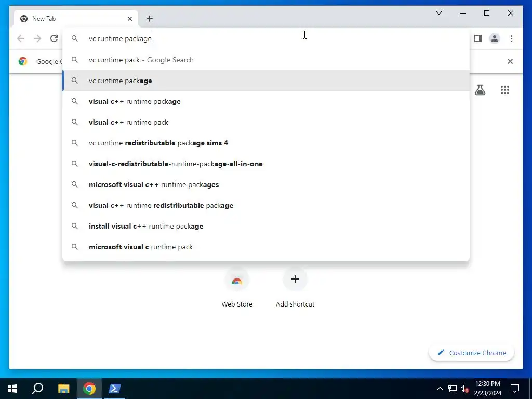Pick 'visual c++ runtime pack' suggestion
The image size is (532, 399).
pos(266,122)
